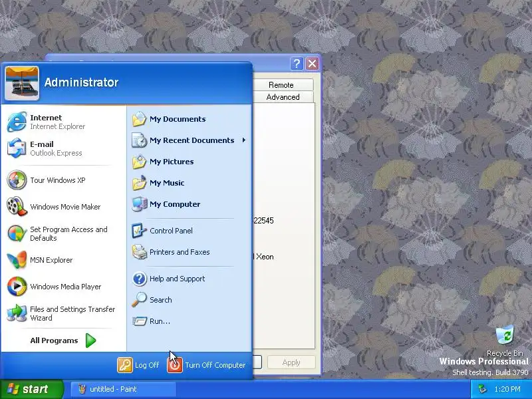Click the Log Off label
The image size is (532, 399).
147,365
